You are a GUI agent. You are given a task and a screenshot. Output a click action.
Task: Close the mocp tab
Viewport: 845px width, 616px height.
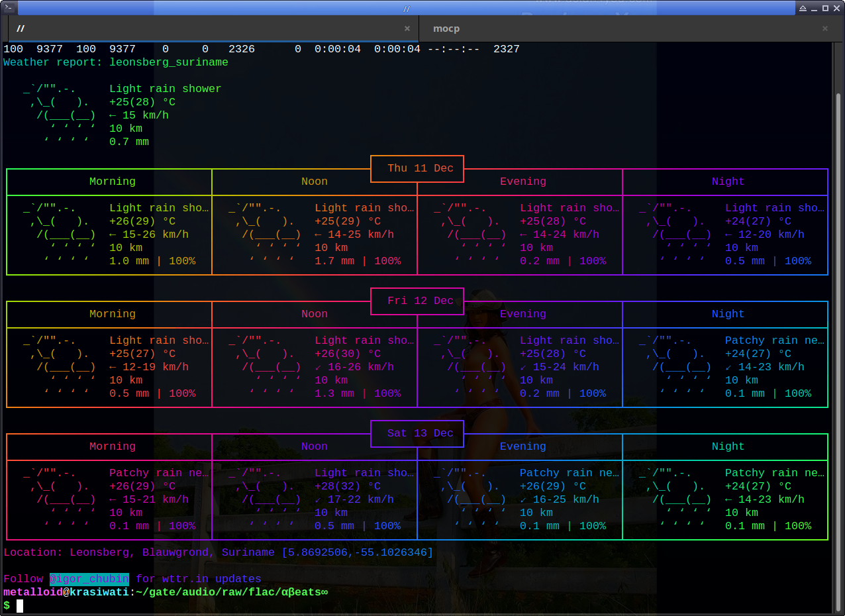825,28
